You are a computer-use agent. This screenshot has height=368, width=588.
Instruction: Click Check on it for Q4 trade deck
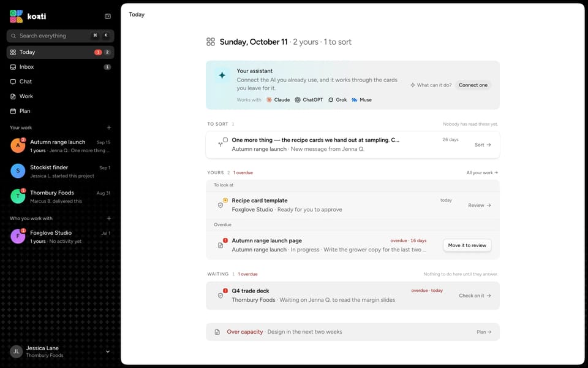pyautogui.click(x=475, y=296)
